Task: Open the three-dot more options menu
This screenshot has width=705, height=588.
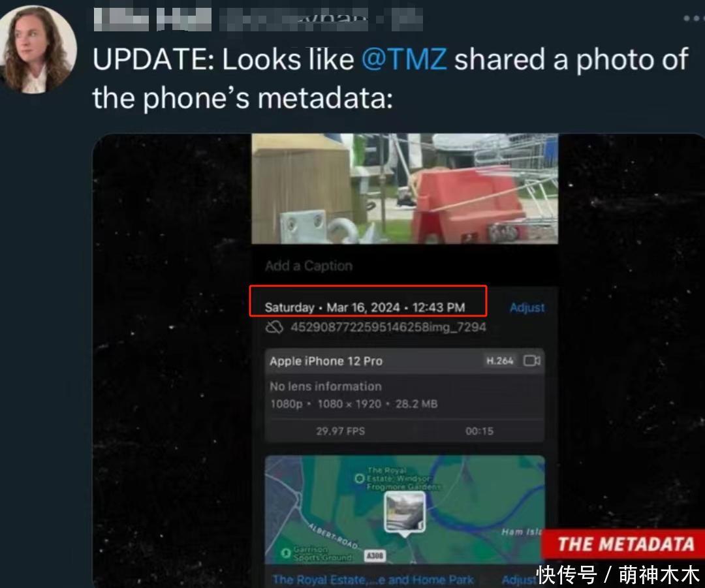Action: tap(694, 18)
